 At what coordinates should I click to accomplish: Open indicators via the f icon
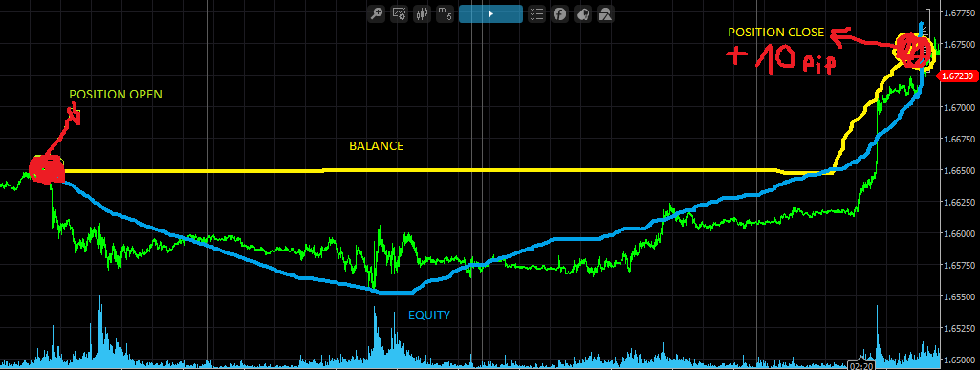click(x=559, y=13)
